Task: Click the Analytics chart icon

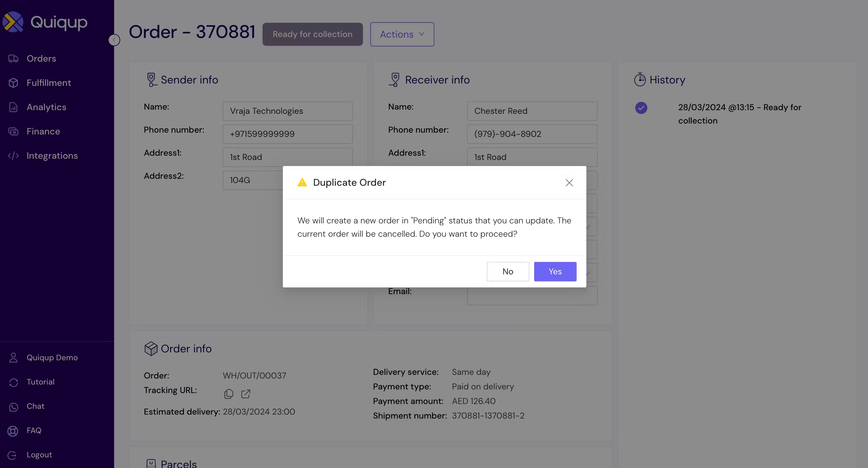Action: [x=13, y=107]
